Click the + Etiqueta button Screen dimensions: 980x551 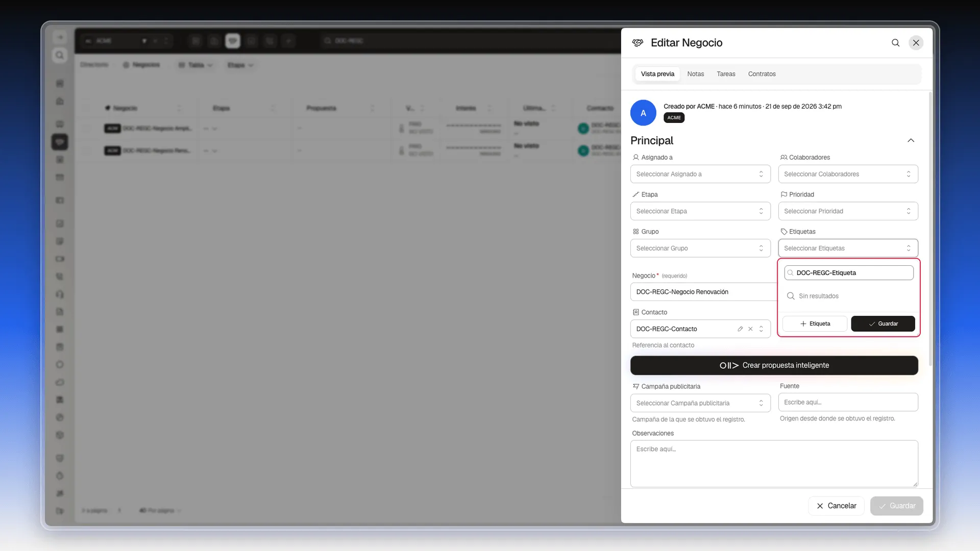point(815,324)
